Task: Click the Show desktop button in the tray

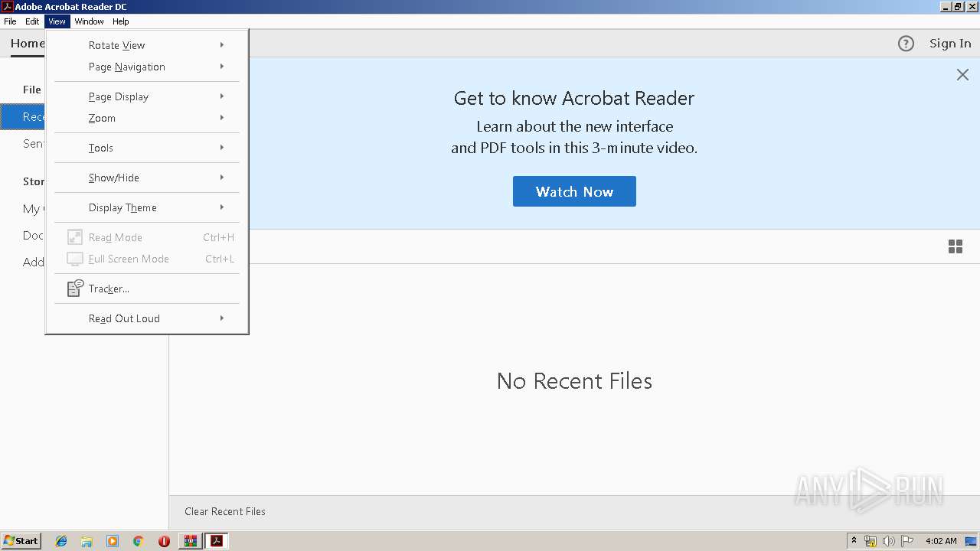Action: pyautogui.click(x=972, y=541)
